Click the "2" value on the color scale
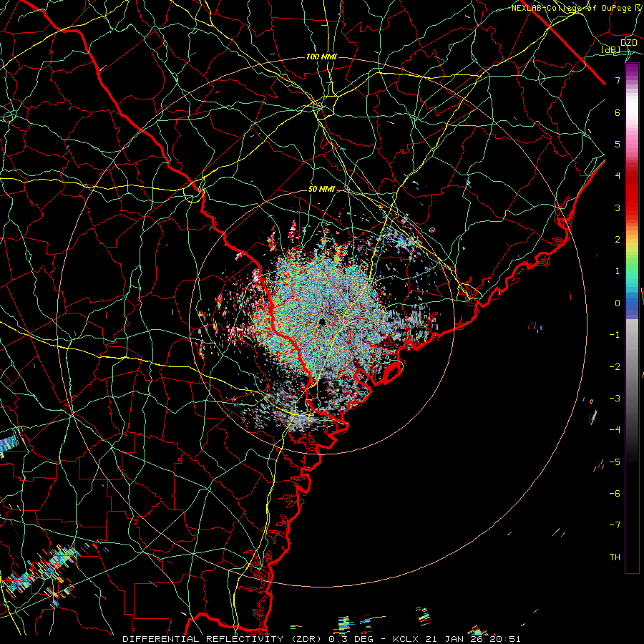This screenshot has height=644, width=644. (618, 240)
